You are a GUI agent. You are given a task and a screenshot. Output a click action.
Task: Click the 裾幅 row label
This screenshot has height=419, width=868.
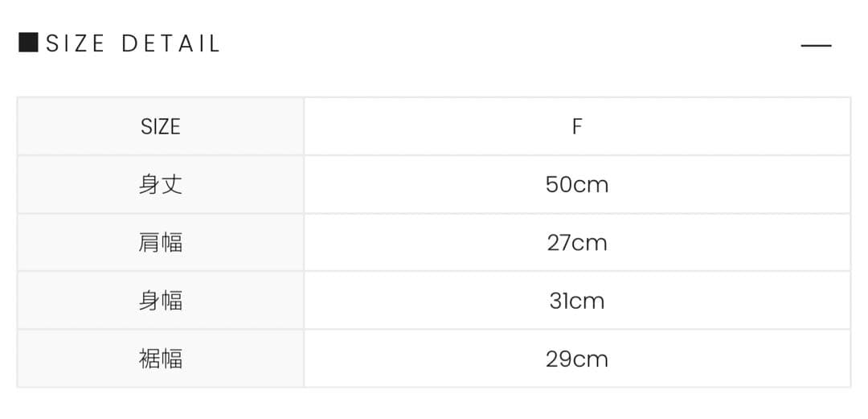click(161, 359)
